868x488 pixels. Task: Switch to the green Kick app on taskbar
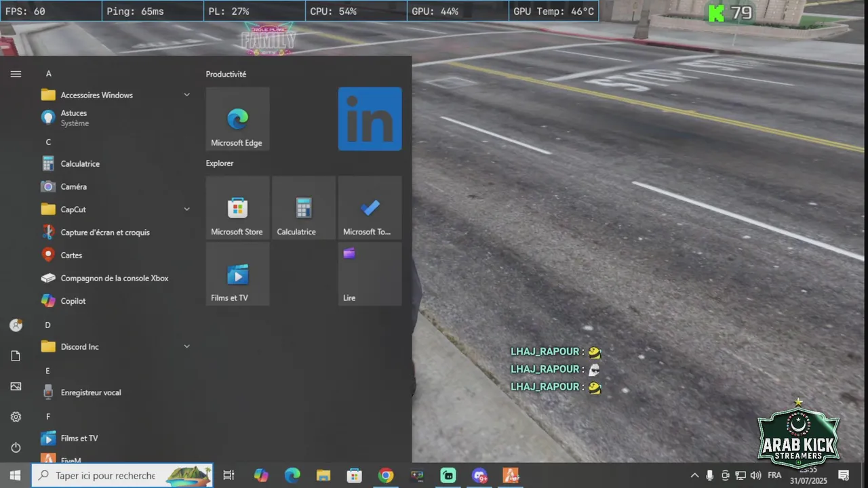[448, 475]
